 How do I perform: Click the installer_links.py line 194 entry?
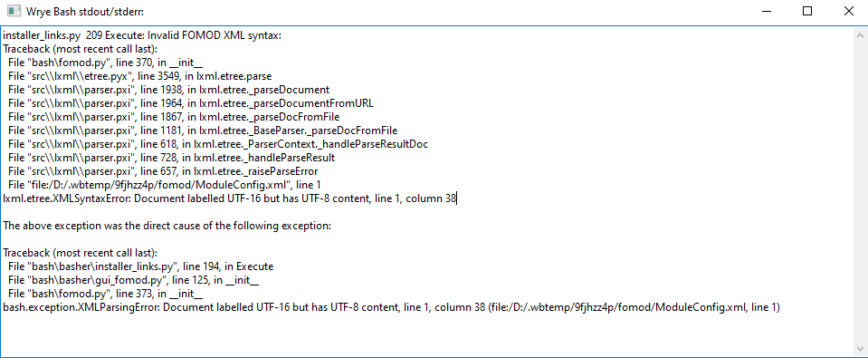[x=140, y=266]
